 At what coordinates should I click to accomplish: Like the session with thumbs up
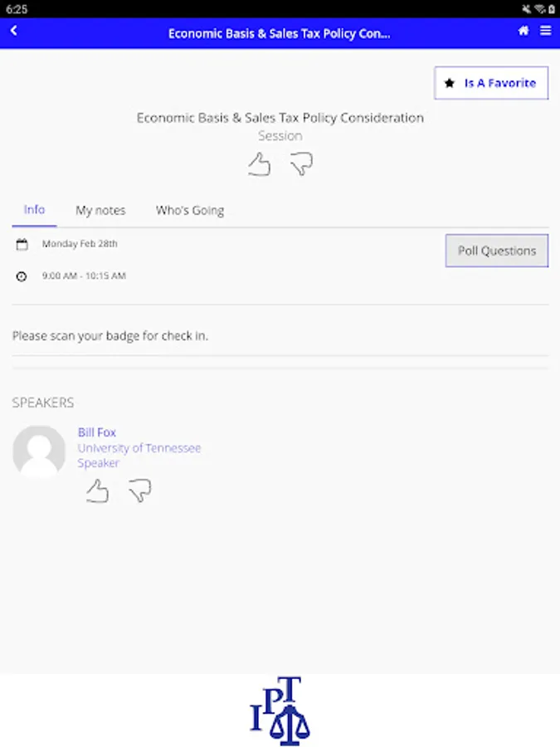pyautogui.click(x=260, y=164)
